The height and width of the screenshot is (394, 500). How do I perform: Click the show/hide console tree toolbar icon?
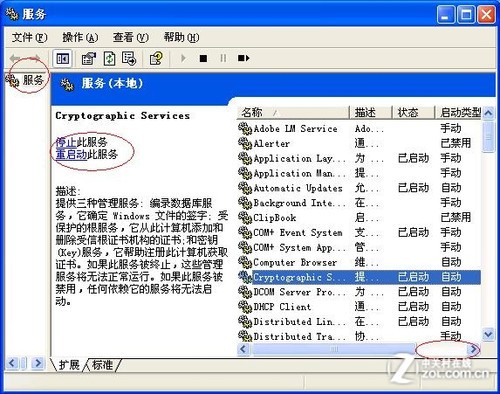tap(62, 59)
